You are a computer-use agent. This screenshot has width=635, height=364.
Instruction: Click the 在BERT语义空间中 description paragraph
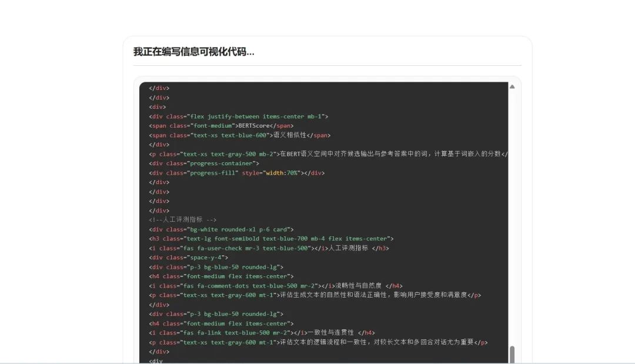pyautogui.click(x=329, y=153)
